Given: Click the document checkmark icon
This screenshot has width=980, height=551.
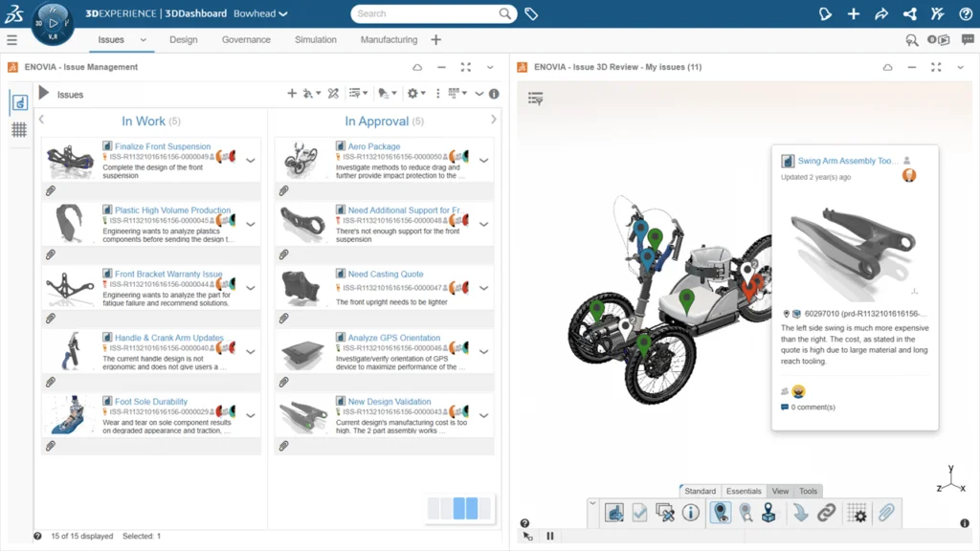Looking at the screenshot, I should (639, 513).
